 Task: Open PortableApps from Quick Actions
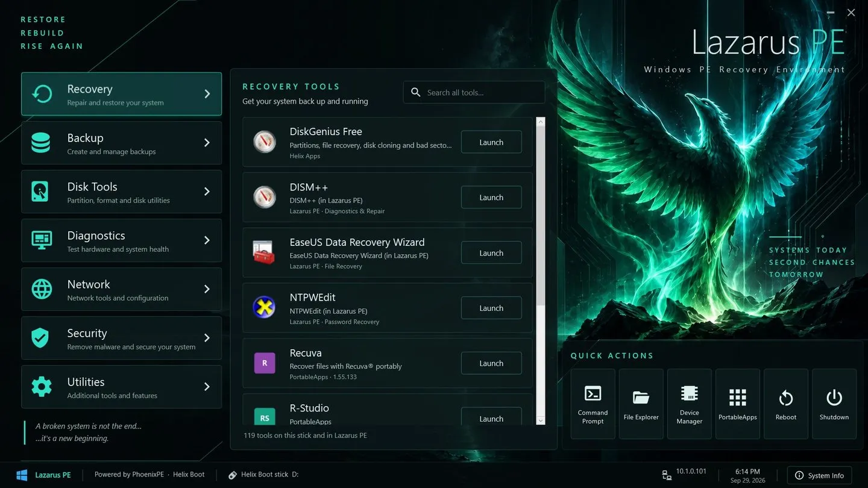738,404
